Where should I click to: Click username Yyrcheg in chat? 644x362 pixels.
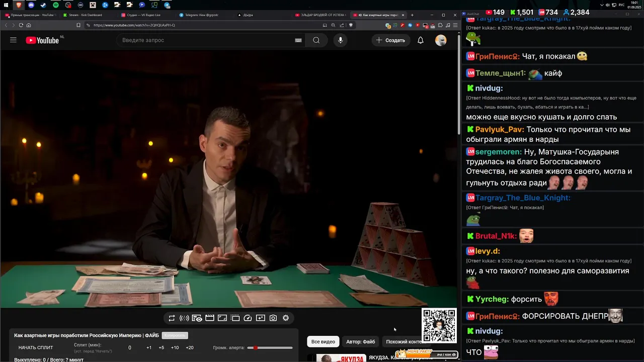(492, 299)
